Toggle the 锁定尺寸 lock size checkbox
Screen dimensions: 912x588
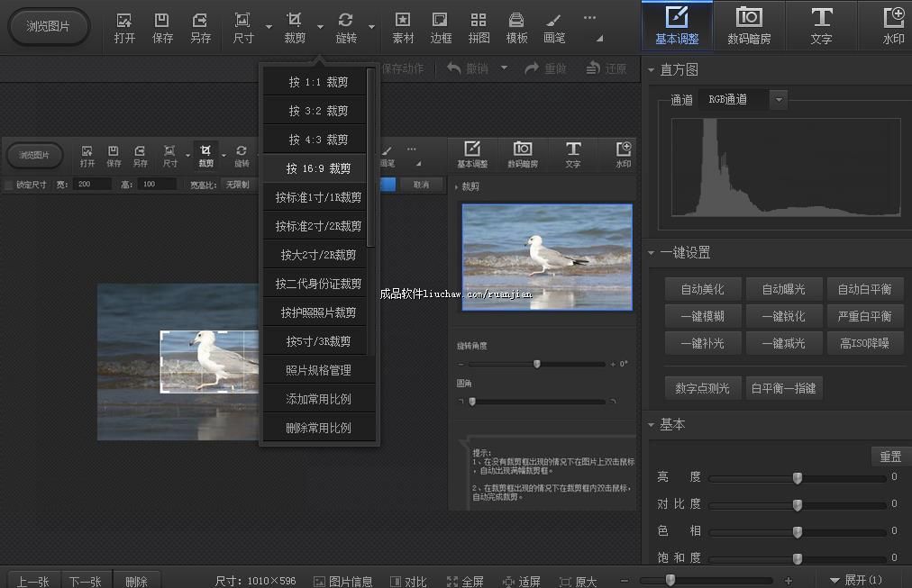[9, 185]
